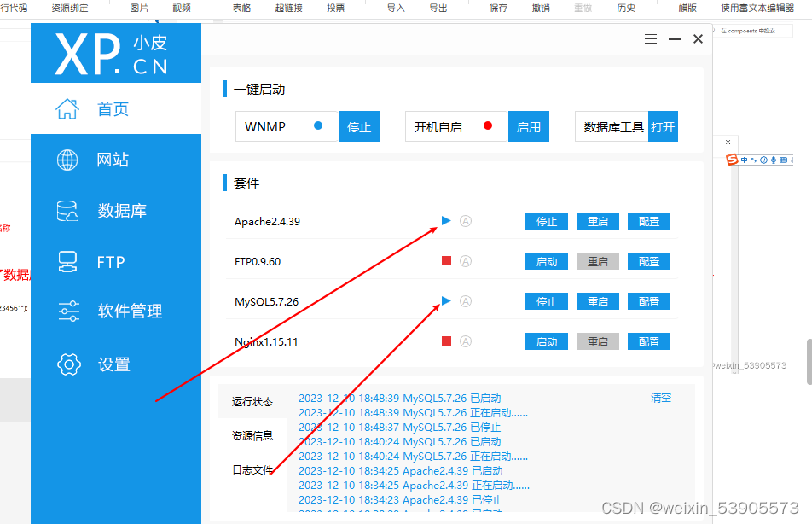Start Nginx1.15.11 with 启动
Image resolution: width=812 pixels, height=524 pixels.
tap(547, 341)
